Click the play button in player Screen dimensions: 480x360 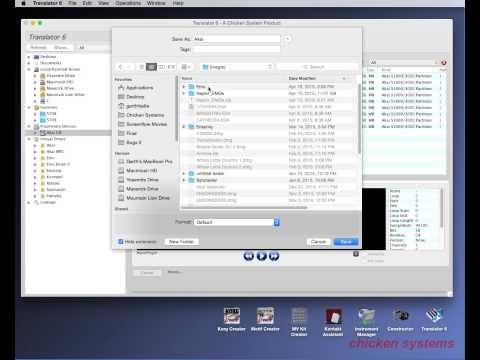tap(262, 256)
